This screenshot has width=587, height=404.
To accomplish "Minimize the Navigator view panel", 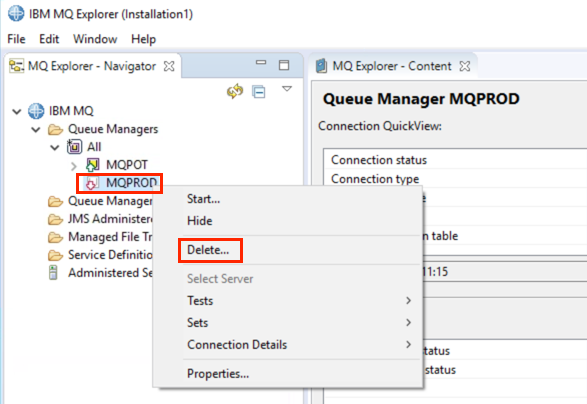I will (261, 63).
